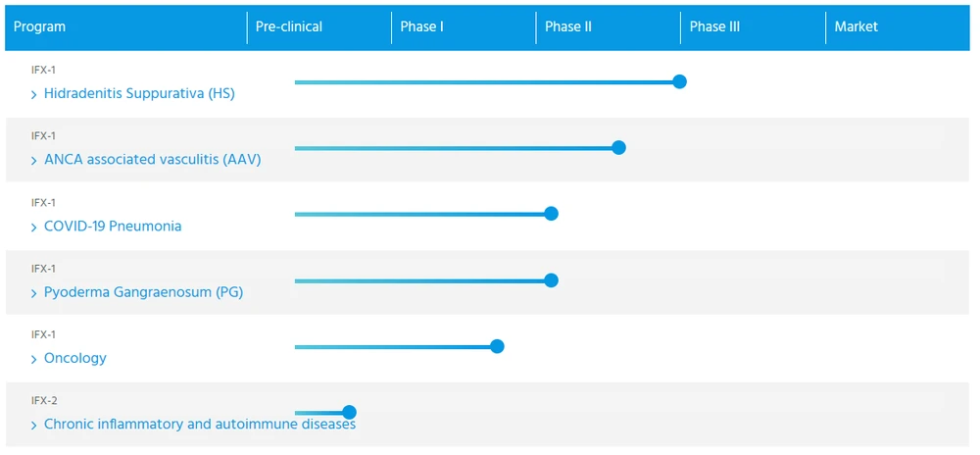The image size is (980, 455).
Task: Select the COVID-19 Pneumonia program link
Action: click(x=113, y=227)
